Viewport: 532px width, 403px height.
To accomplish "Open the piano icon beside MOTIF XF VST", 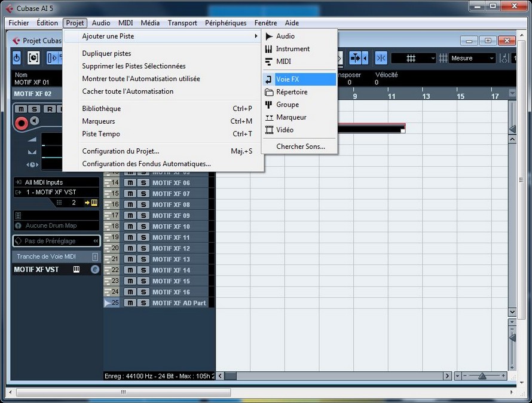I will coord(77,270).
